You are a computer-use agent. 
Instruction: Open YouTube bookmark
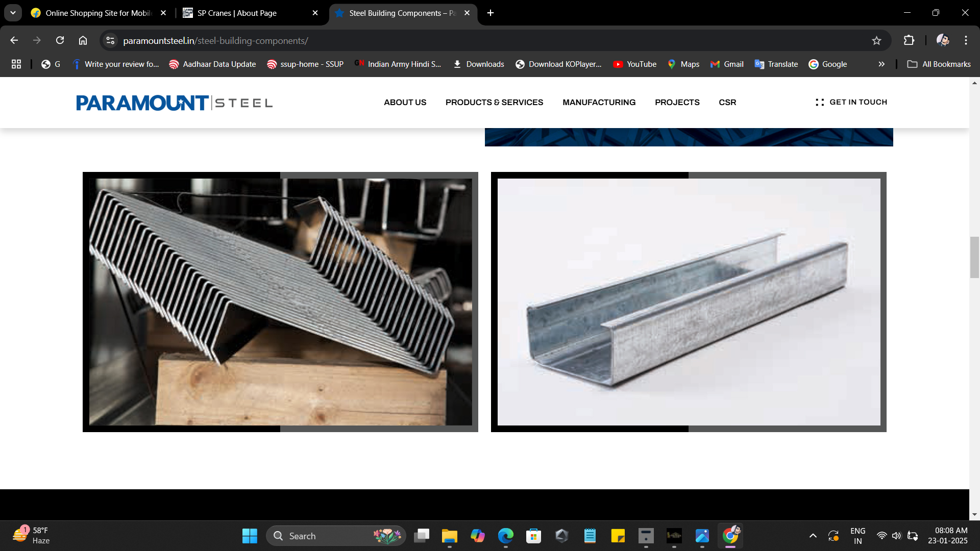635,64
